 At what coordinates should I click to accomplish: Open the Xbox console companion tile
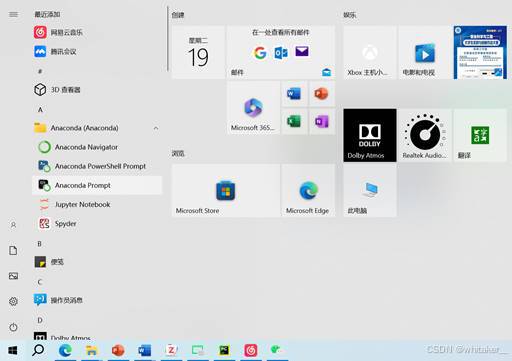click(x=370, y=52)
